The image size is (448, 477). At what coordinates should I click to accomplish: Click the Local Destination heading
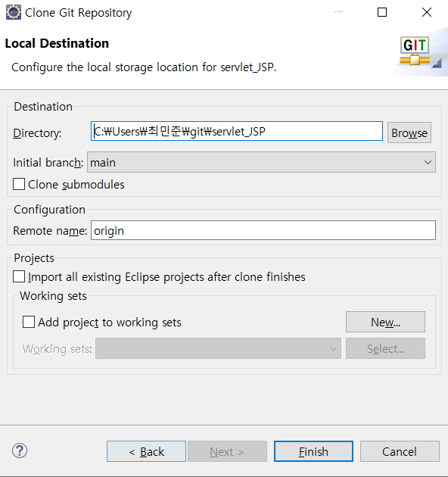pyautogui.click(x=57, y=43)
